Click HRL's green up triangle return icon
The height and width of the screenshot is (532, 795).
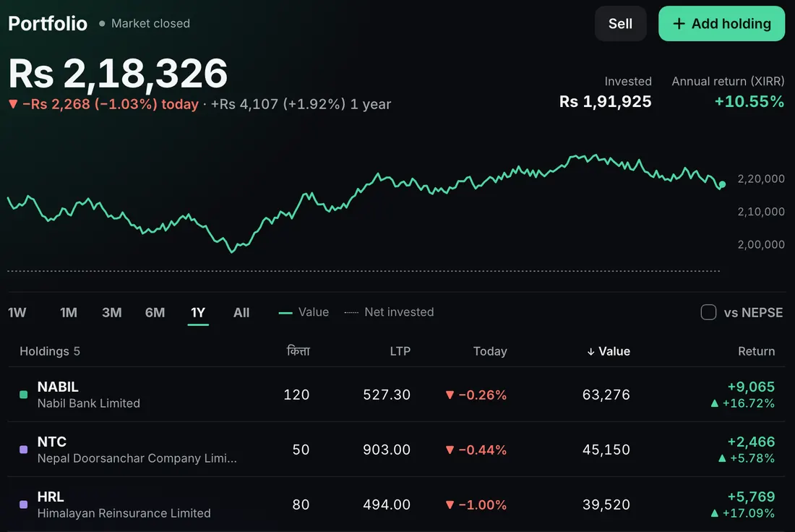[714, 512]
